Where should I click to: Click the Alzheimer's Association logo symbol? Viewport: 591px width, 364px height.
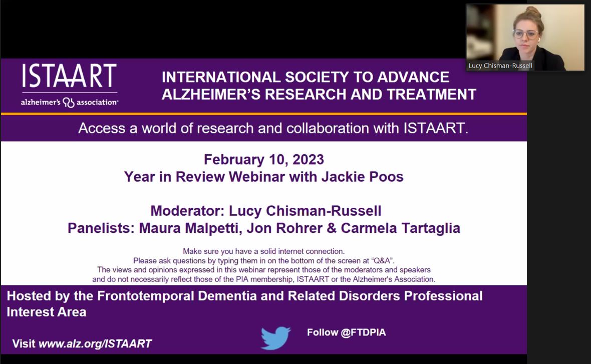68,102
